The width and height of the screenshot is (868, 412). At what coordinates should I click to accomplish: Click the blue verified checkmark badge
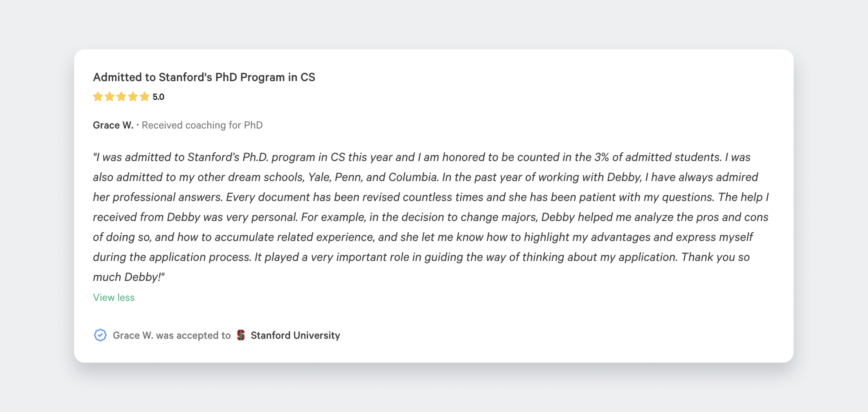click(x=100, y=335)
